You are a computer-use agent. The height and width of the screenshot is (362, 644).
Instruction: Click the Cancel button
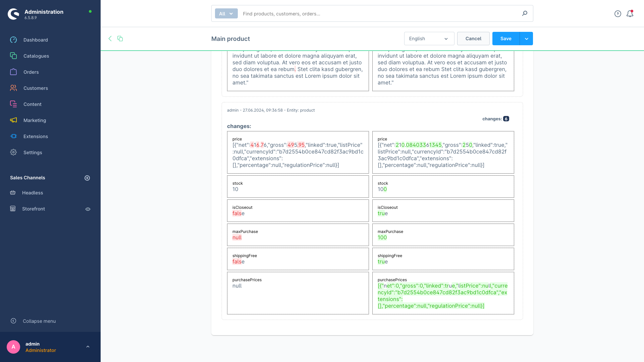pos(473,39)
